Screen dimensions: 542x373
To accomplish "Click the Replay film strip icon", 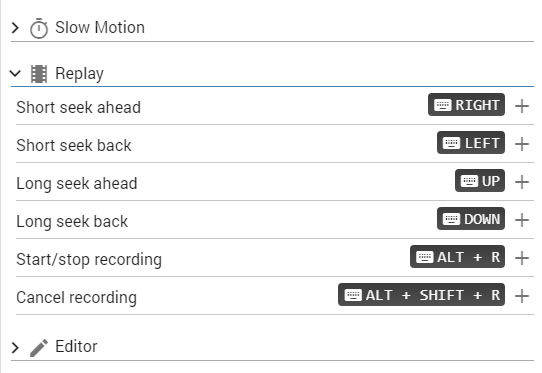I will click(x=39, y=74).
